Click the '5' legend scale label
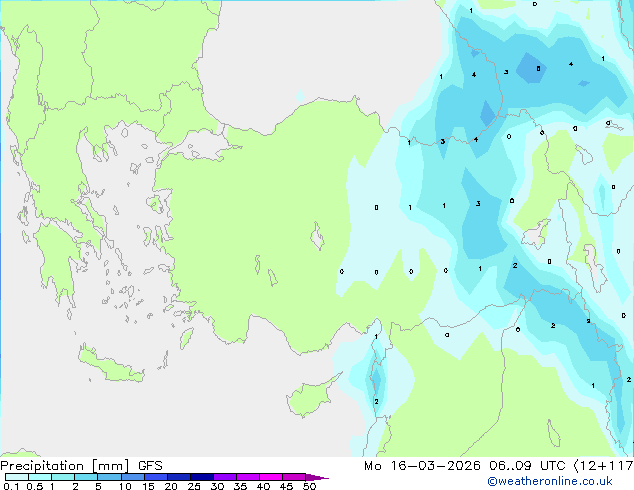This screenshot has height=490, width=634. pos(98,486)
